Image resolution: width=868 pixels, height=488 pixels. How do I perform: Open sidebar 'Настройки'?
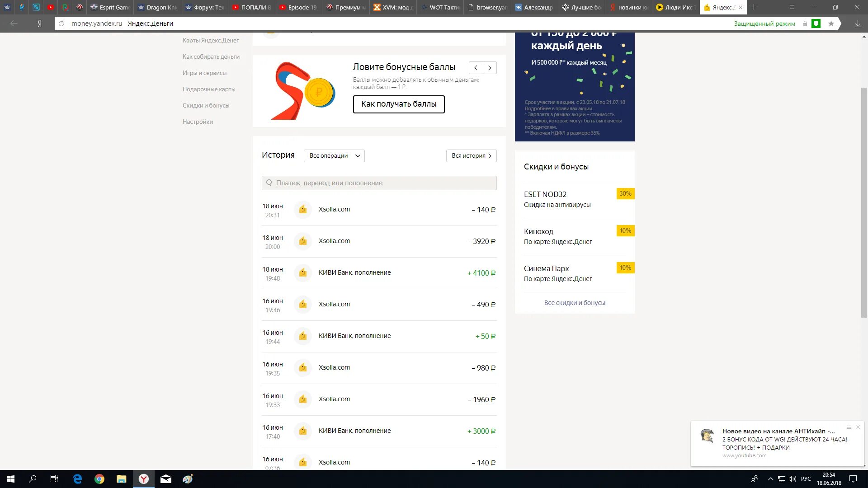(x=198, y=122)
